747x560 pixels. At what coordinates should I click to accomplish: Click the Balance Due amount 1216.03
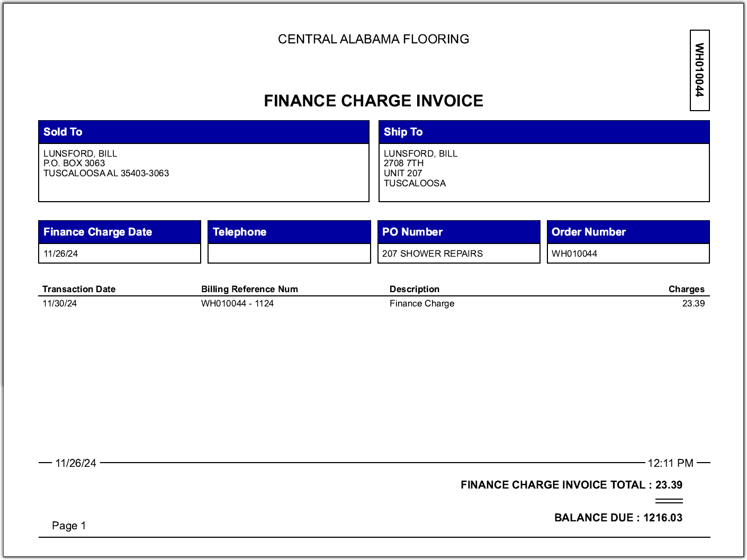(663, 518)
